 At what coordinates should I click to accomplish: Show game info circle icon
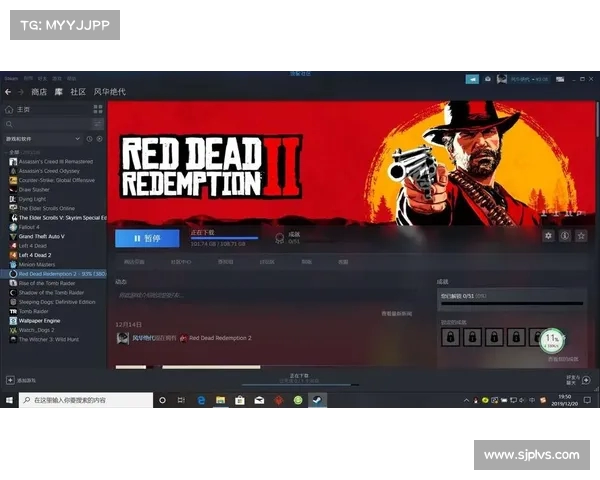(x=565, y=236)
